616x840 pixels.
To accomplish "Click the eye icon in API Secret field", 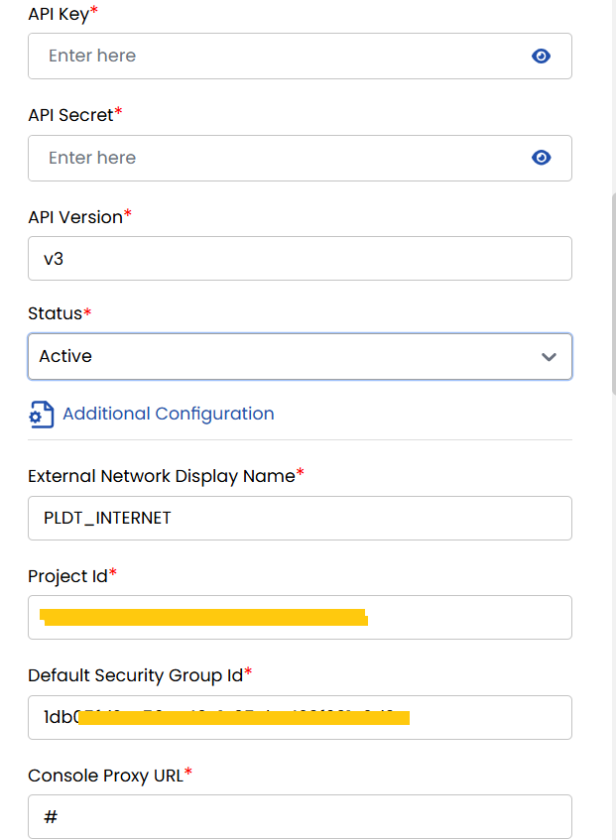I will click(541, 157).
